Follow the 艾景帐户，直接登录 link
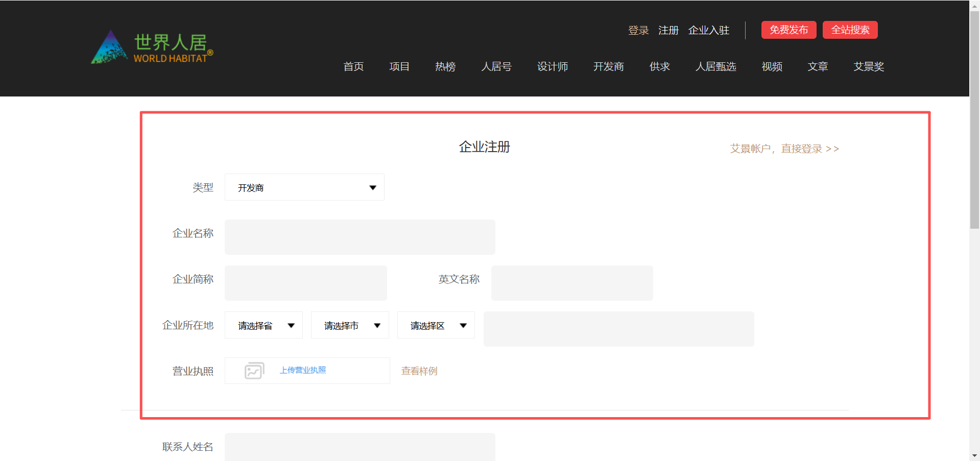Screen dimensions: 980x461 tap(784, 149)
